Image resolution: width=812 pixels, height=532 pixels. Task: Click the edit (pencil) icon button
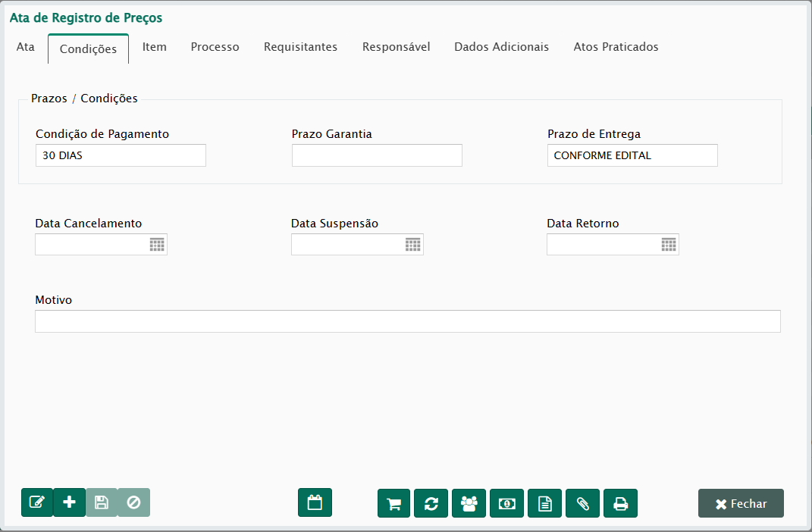pos(37,502)
